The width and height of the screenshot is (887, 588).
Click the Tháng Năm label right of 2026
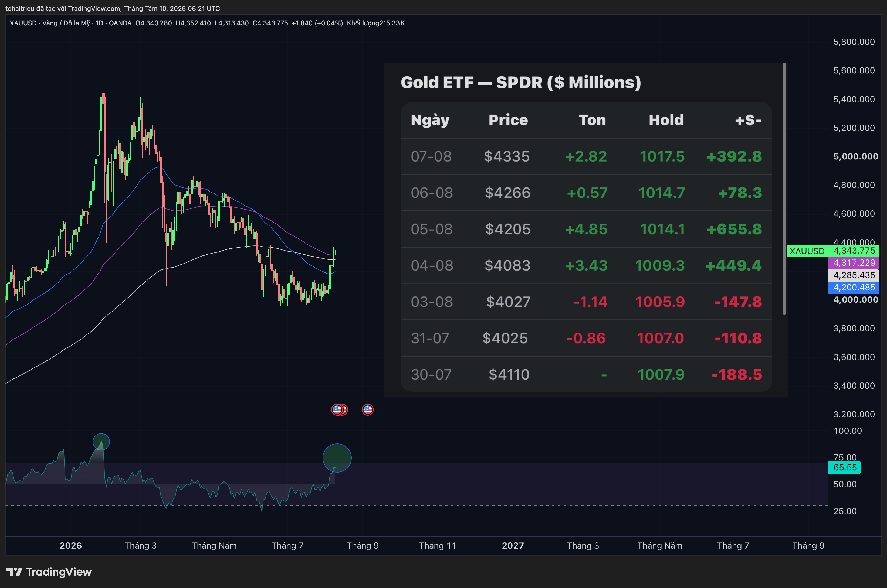tap(214, 546)
